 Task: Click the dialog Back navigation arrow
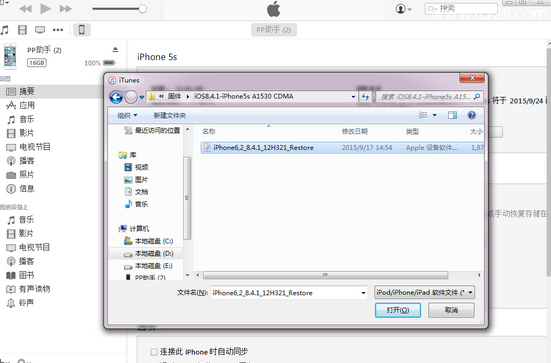click(x=116, y=97)
